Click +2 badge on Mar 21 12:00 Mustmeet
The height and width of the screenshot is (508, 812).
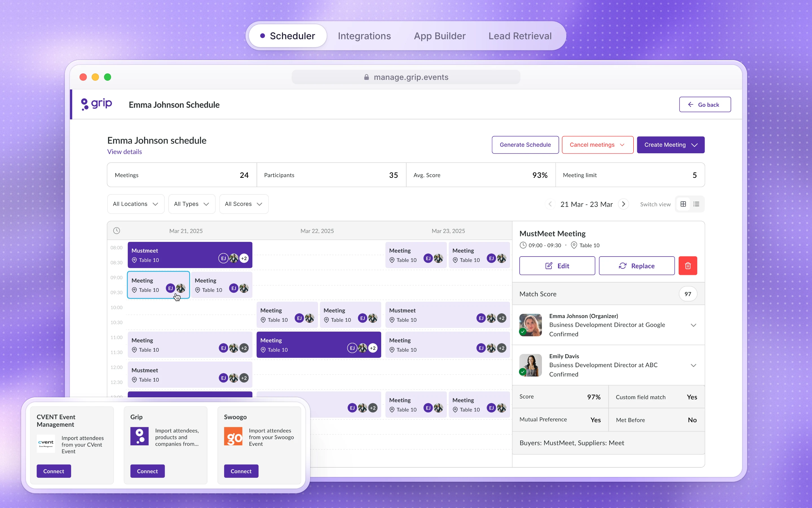click(x=244, y=378)
